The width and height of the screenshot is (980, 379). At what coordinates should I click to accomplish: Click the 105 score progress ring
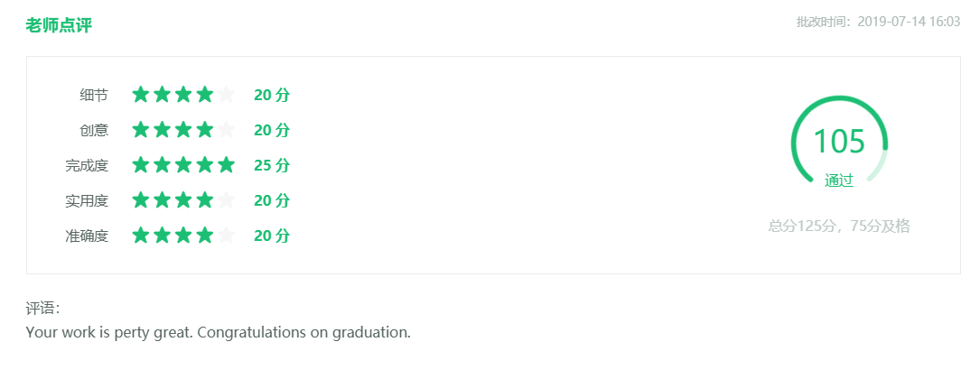click(x=839, y=142)
